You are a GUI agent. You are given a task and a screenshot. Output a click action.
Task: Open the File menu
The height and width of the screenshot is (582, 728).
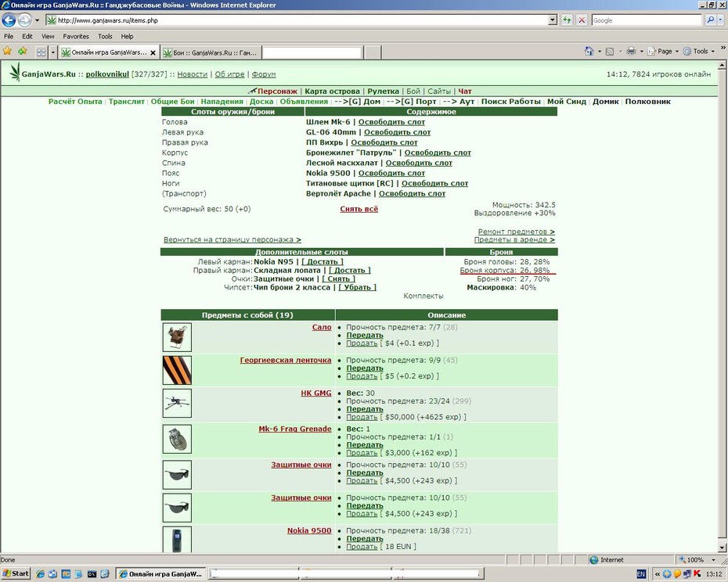click(9, 36)
